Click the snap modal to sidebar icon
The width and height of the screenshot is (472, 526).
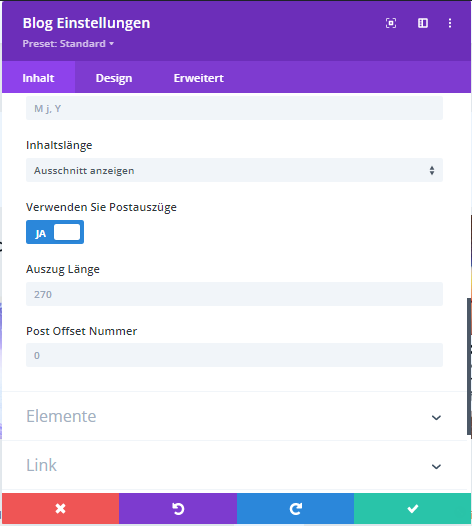click(x=423, y=23)
